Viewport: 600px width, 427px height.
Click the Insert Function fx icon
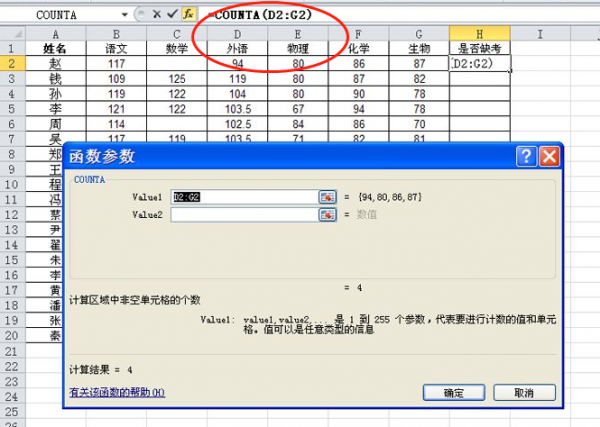coord(188,15)
